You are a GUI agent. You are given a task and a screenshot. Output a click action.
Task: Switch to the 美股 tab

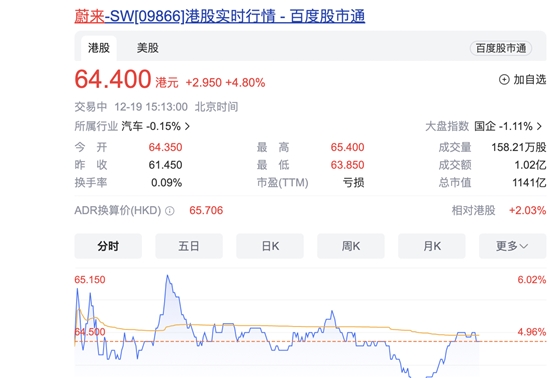pos(148,48)
